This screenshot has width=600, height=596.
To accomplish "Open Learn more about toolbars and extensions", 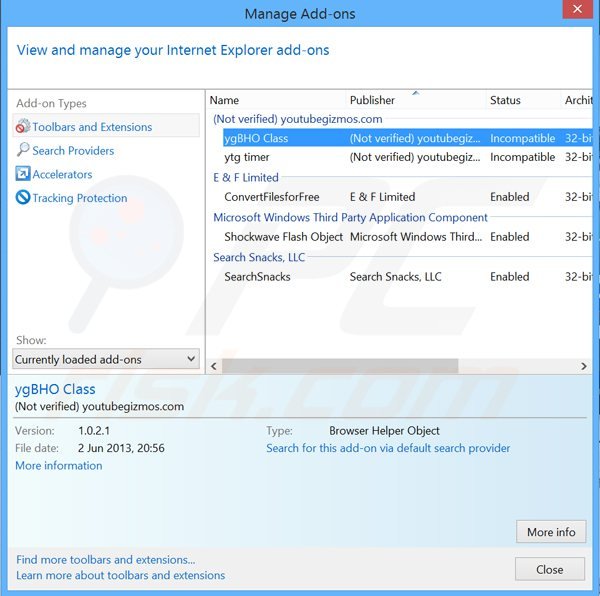I will (x=121, y=575).
